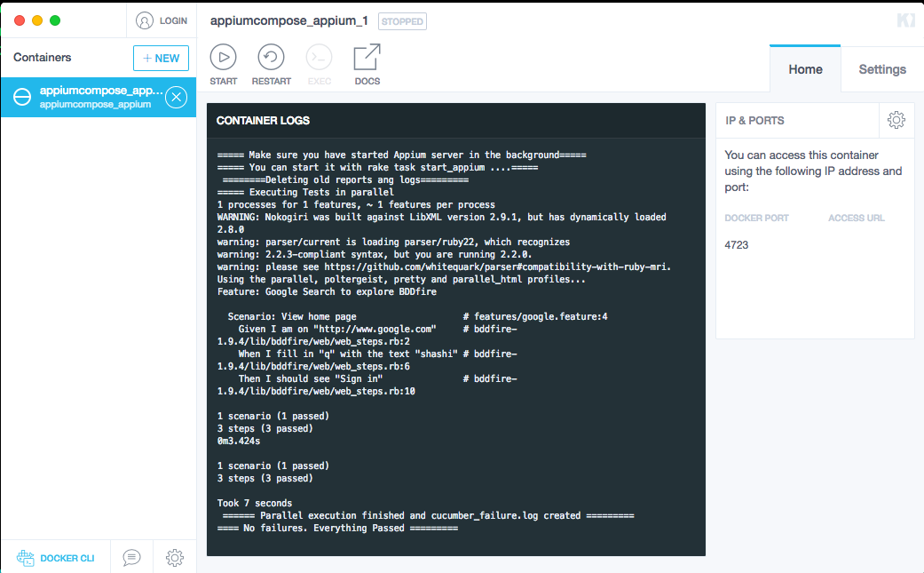Switch to the Settings tab
The height and width of the screenshot is (573, 924).
(881, 69)
